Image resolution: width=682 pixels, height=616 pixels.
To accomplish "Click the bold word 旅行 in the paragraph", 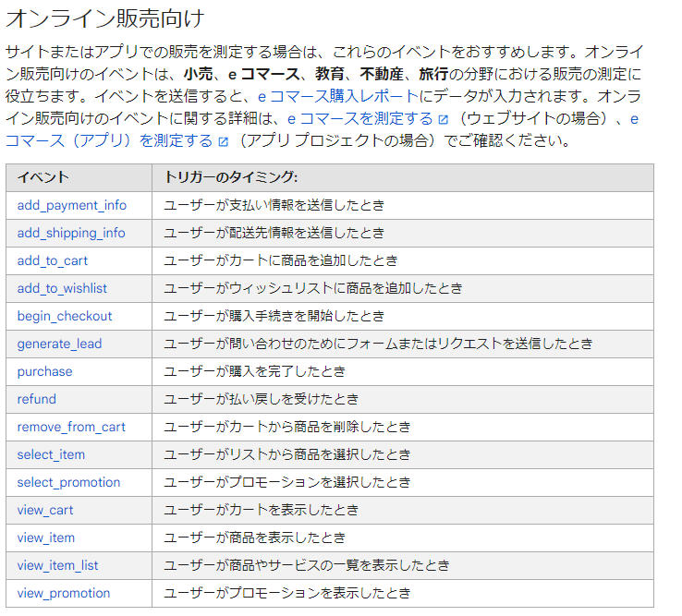I will (x=433, y=74).
